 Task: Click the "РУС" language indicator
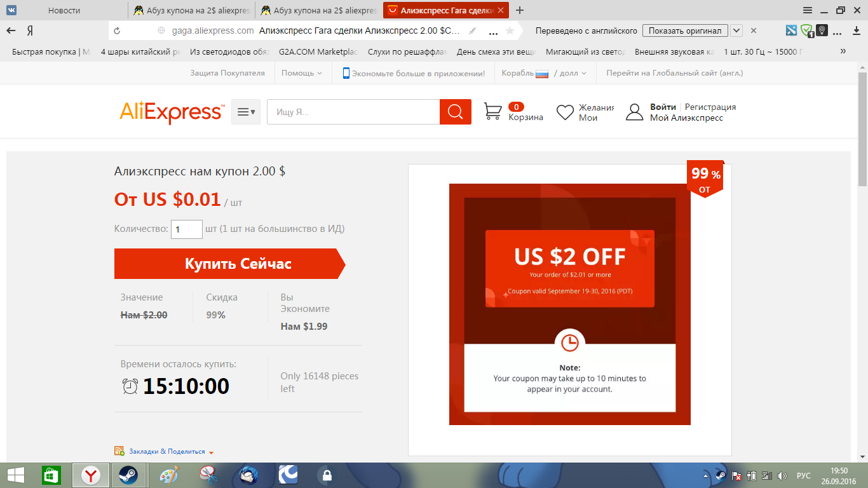click(804, 475)
